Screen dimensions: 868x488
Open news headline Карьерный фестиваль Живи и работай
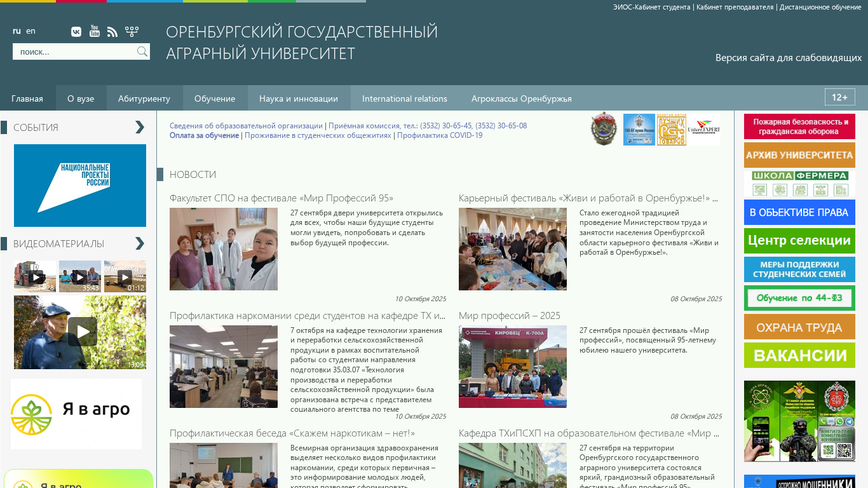(588, 198)
